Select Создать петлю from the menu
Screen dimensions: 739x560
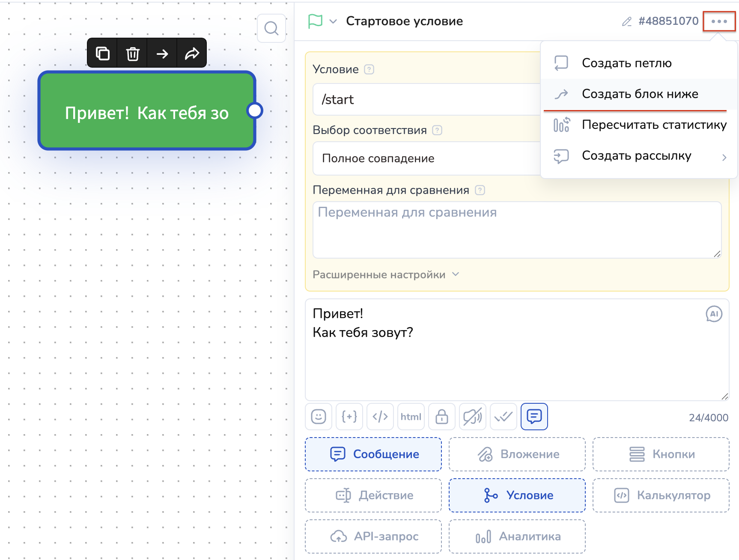click(x=626, y=63)
